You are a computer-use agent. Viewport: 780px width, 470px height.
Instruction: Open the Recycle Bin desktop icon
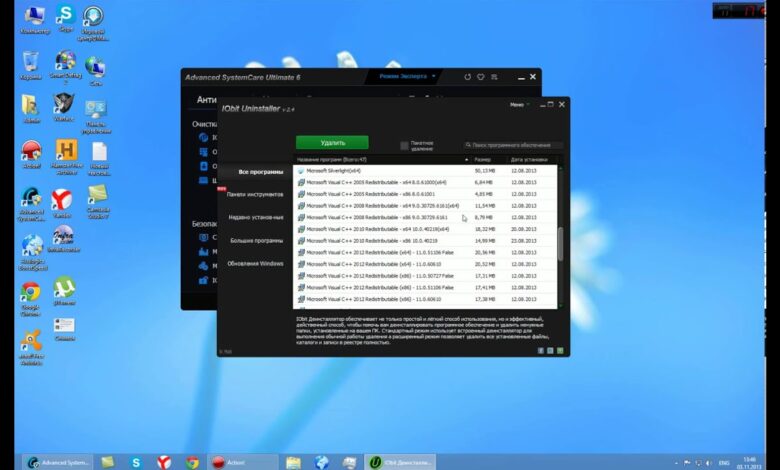click(x=31, y=62)
